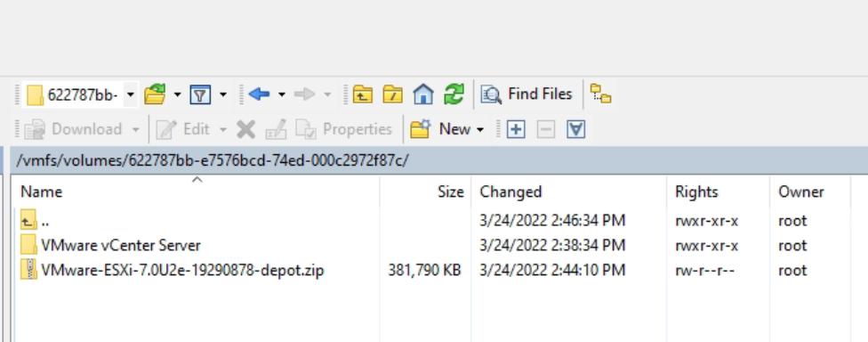Open the forward history dropdown arrow
The image size is (868, 342).
pos(327,94)
